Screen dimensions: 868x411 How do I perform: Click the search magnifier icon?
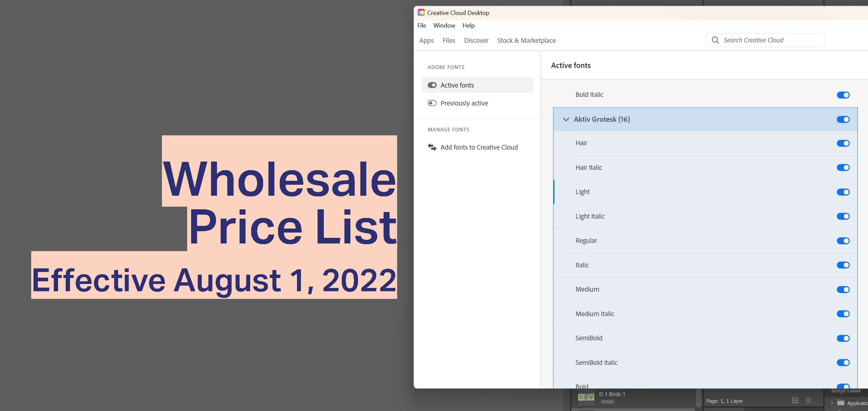point(715,40)
